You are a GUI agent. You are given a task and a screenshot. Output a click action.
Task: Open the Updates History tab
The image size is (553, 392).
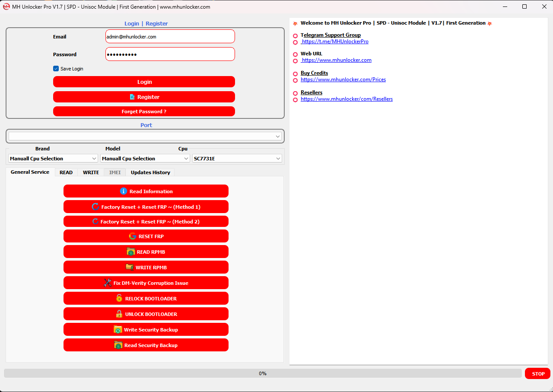tap(150, 172)
